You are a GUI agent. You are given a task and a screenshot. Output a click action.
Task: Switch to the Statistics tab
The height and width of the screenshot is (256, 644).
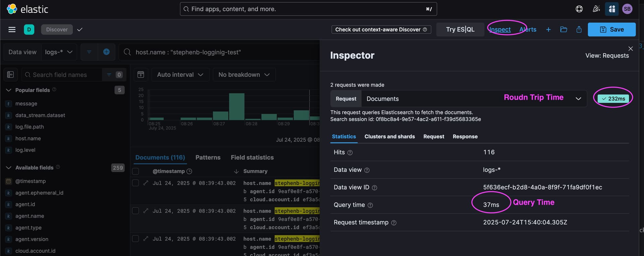click(344, 137)
